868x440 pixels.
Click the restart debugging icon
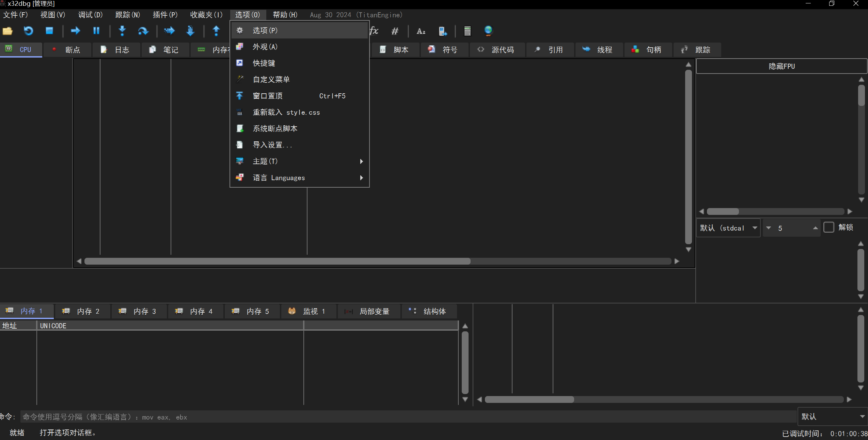coord(28,31)
